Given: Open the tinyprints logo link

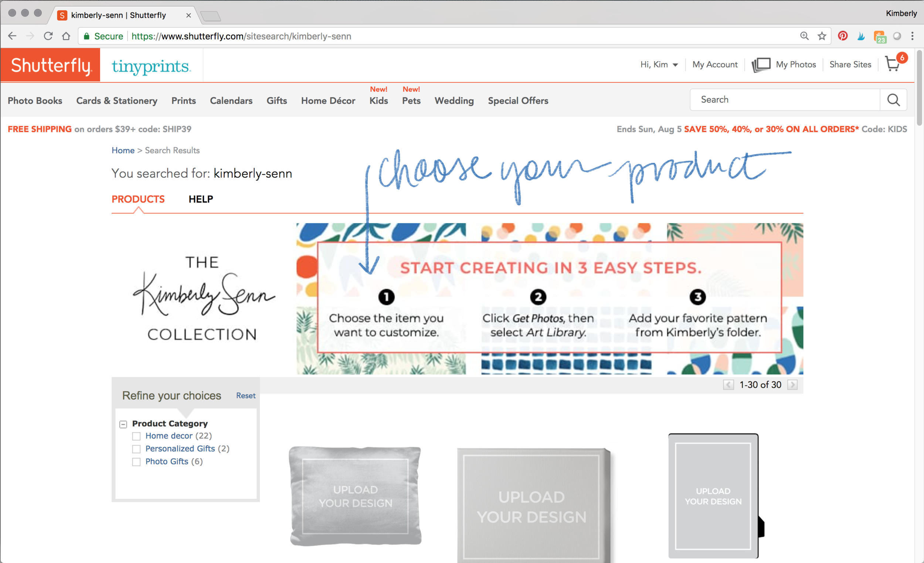Looking at the screenshot, I should [x=152, y=66].
